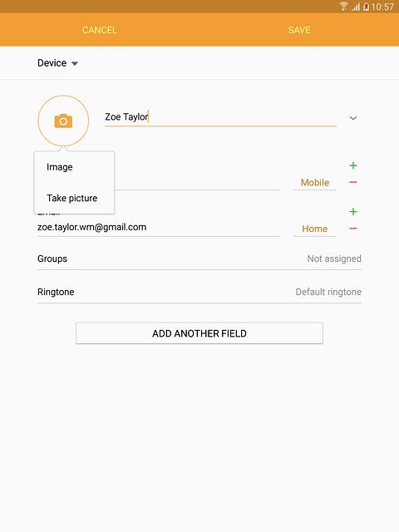Screen dimensions: 399x532
Task: Tap the signal strength icon in status bar
Action: coord(355,7)
